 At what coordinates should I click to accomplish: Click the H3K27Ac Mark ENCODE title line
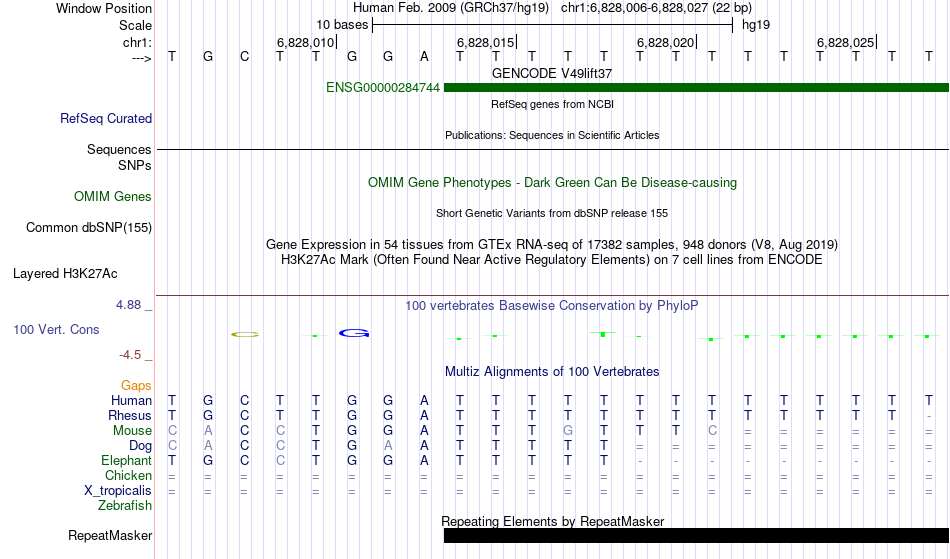point(552,260)
